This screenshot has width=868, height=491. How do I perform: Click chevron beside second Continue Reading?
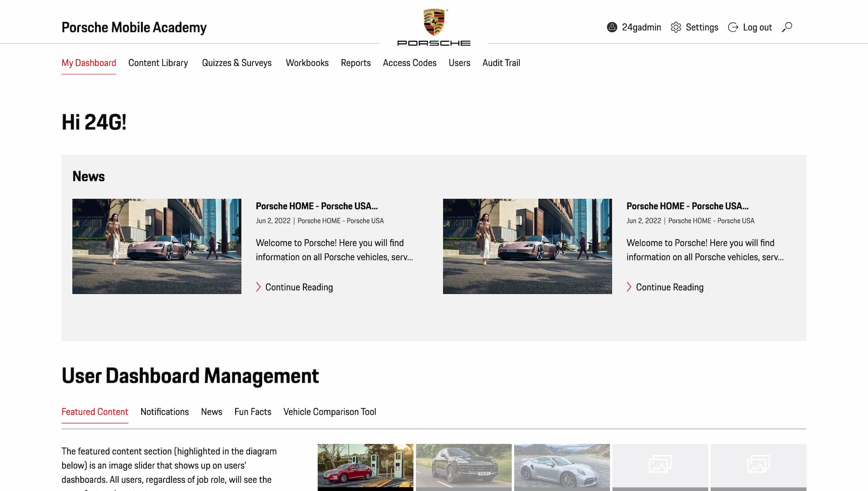(x=629, y=287)
